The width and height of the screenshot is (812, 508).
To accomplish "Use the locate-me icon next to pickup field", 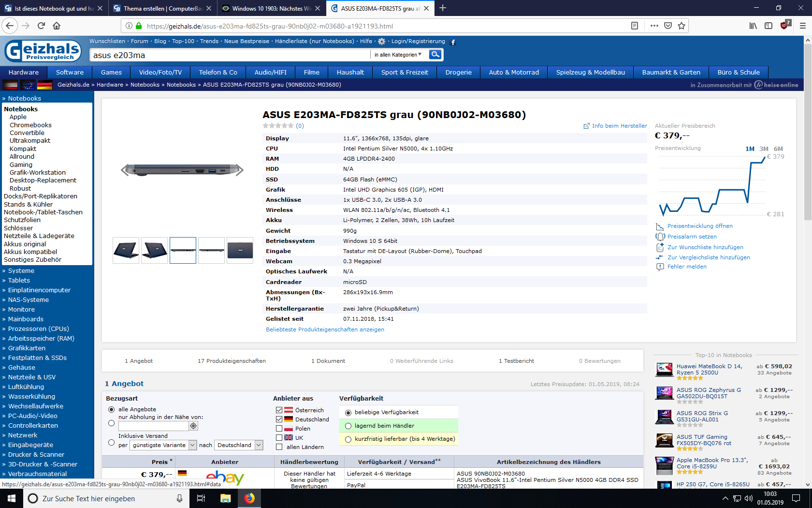I will pos(193,426).
